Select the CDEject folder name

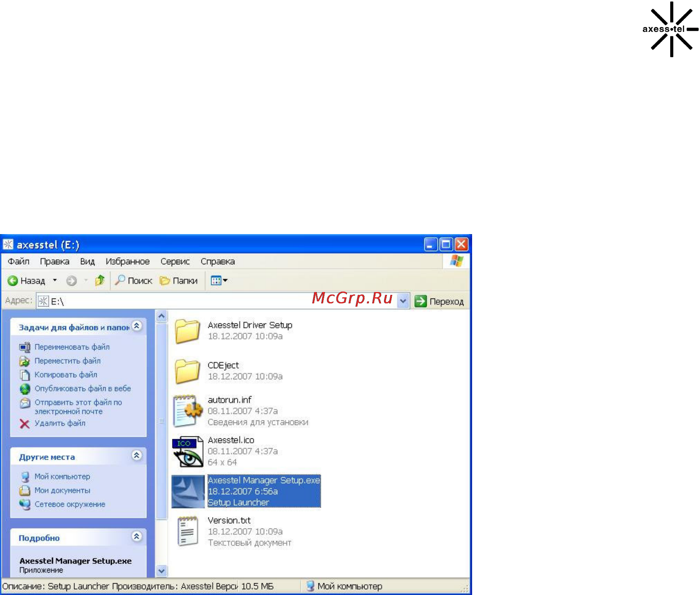click(x=223, y=365)
